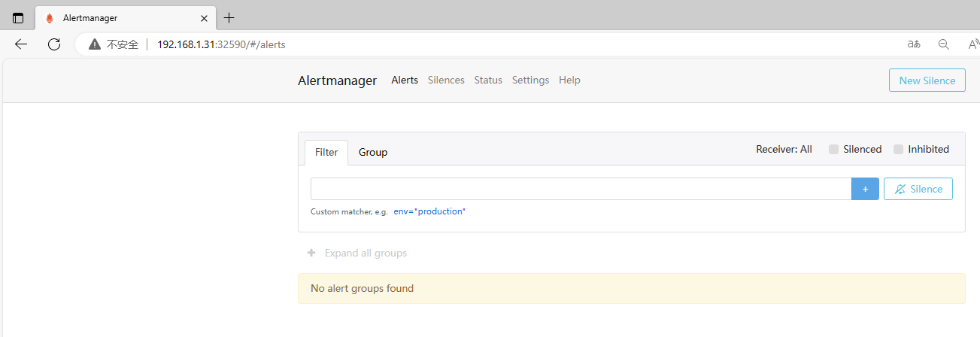Open the Silences navigation item
The height and width of the screenshot is (337, 980).
coord(446,80)
